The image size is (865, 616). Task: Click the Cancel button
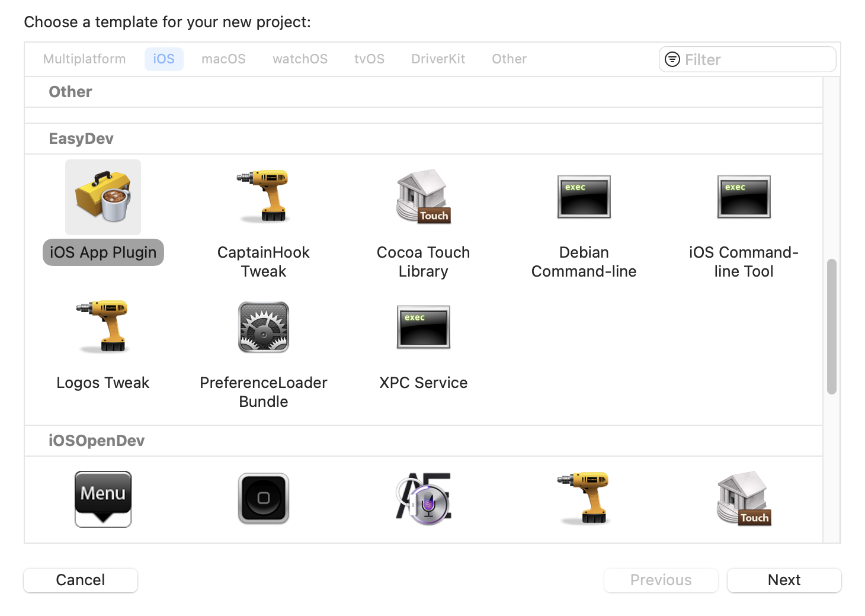(x=81, y=580)
